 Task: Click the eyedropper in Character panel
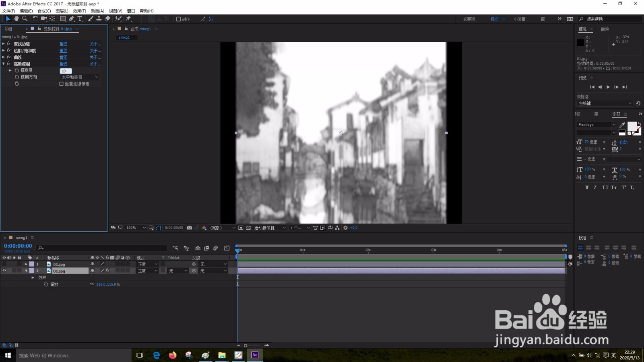pos(622,125)
